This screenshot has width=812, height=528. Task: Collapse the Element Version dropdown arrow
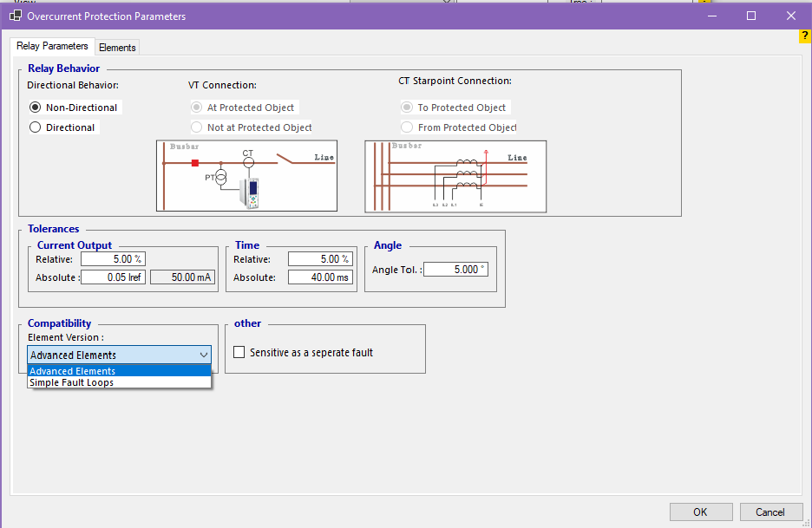click(x=203, y=355)
